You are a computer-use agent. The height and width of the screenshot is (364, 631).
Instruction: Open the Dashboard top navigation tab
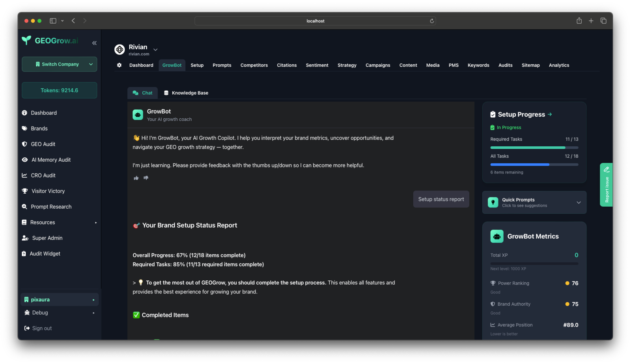point(141,65)
